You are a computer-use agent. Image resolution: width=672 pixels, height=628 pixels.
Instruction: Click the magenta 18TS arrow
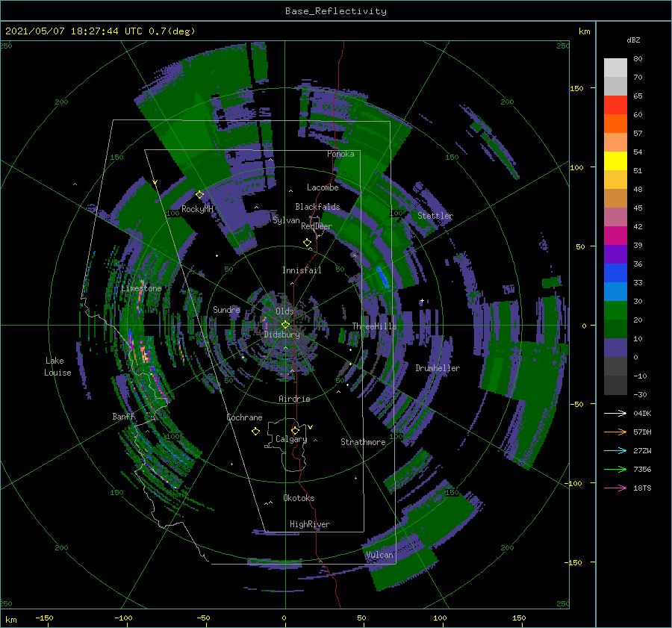[x=615, y=488]
